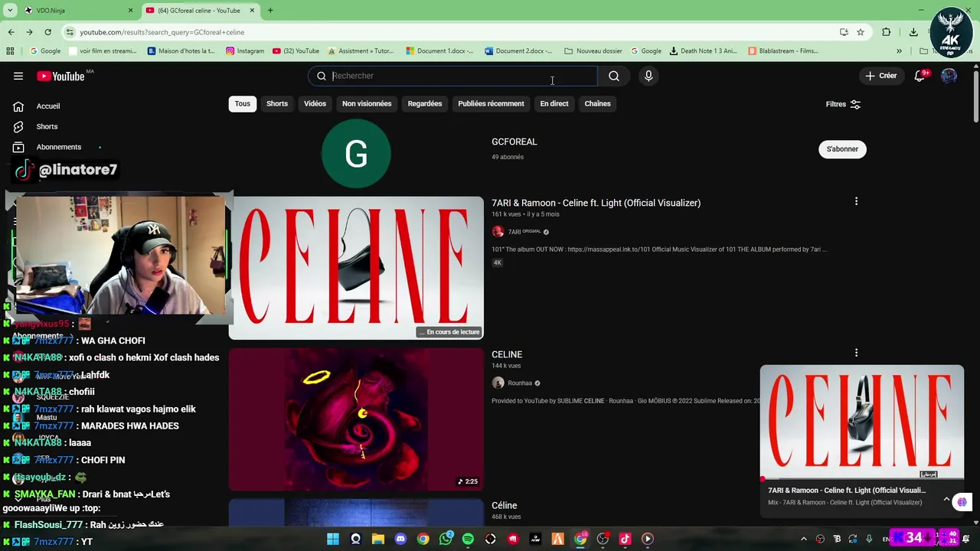This screenshot has width=980, height=551.
Task: View site information icon in address bar
Action: tap(70, 32)
